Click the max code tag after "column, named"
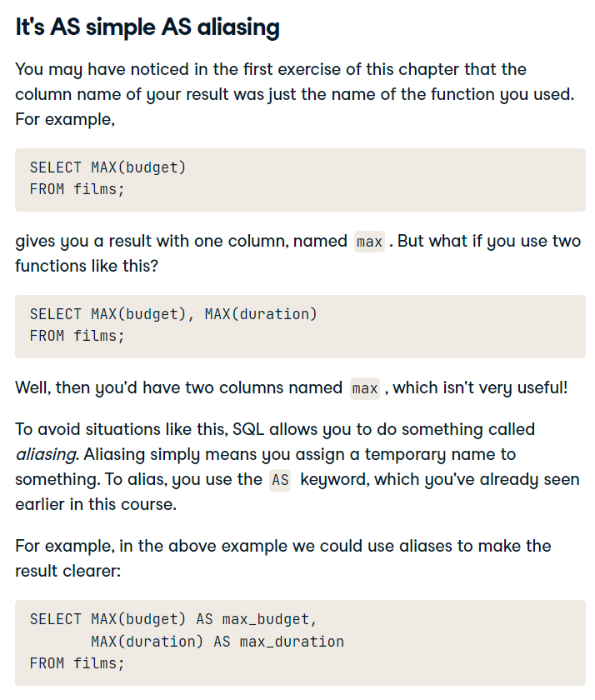 [369, 242]
